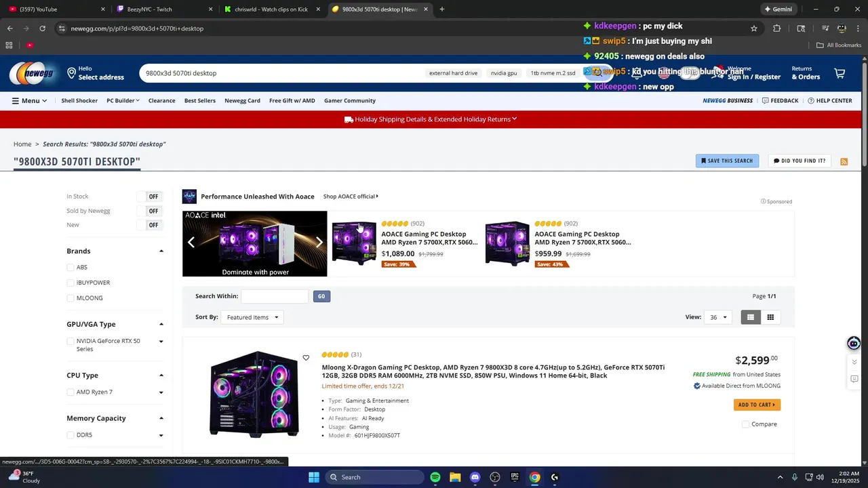The width and height of the screenshot is (868, 488).
Task: Reload the page with the refresh icon
Action: tap(42, 28)
